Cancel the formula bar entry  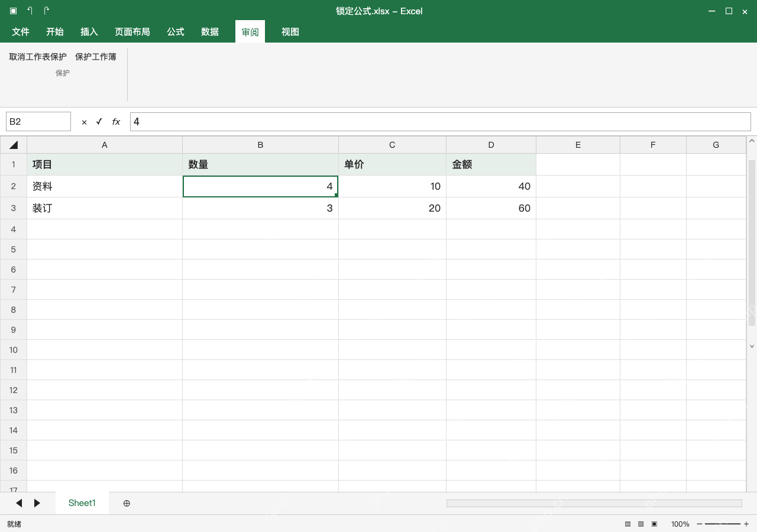[84, 122]
